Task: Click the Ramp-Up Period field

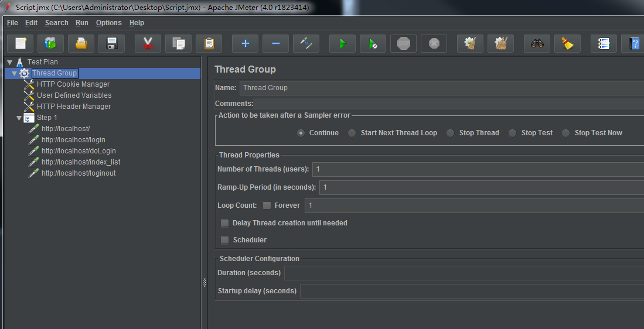Action: pyautogui.click(x=482, y=187)
